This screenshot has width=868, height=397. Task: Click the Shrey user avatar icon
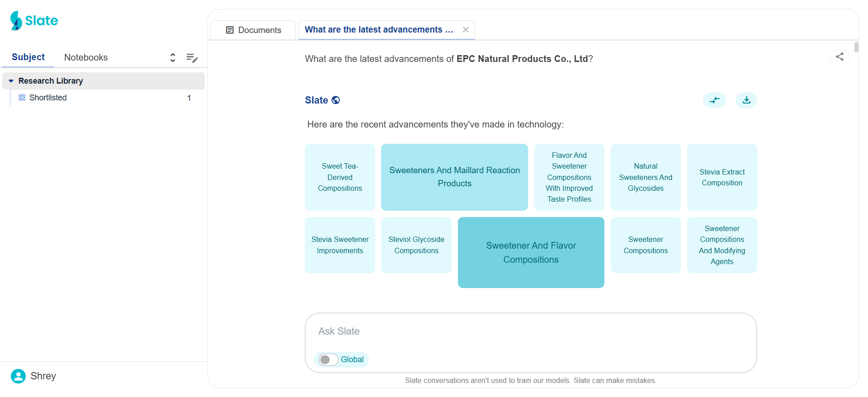click(18, 376)
